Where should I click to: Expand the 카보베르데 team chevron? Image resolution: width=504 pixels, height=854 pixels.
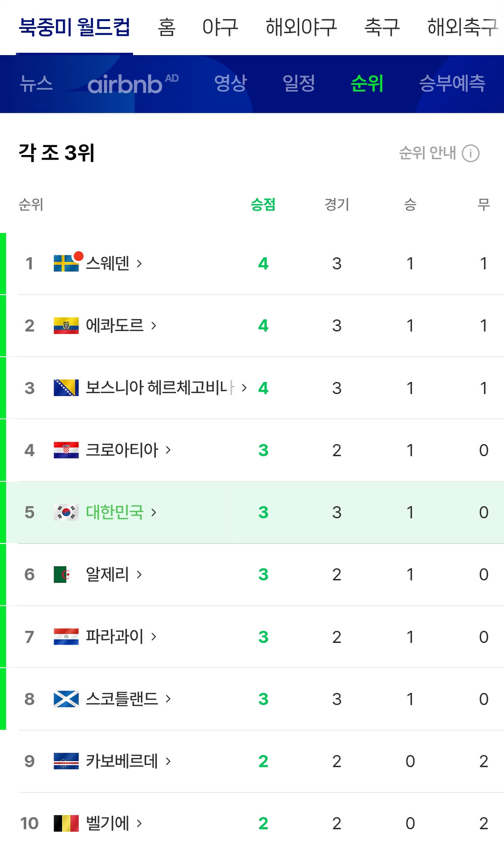tap(168, 761)
